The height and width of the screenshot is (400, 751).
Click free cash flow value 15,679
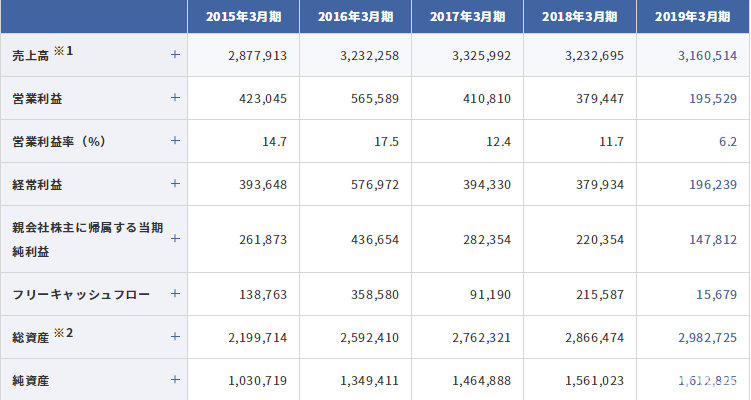tap(717, 295)
